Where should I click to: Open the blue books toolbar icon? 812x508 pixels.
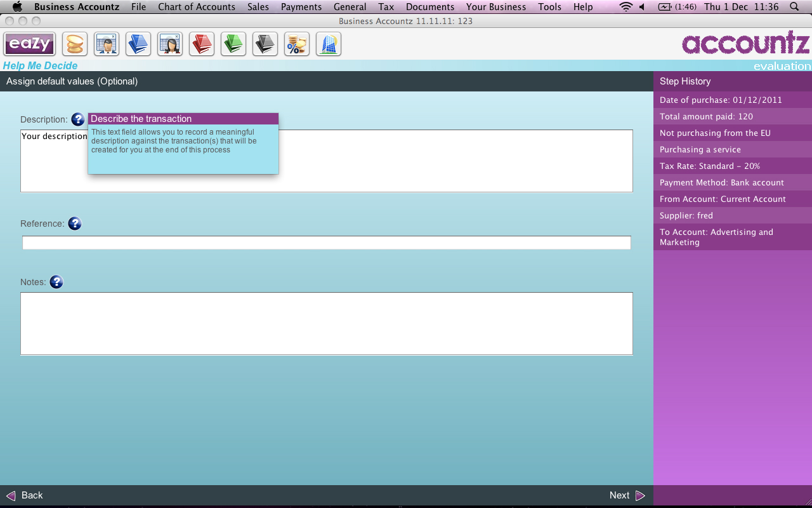[x=138, y=44]
